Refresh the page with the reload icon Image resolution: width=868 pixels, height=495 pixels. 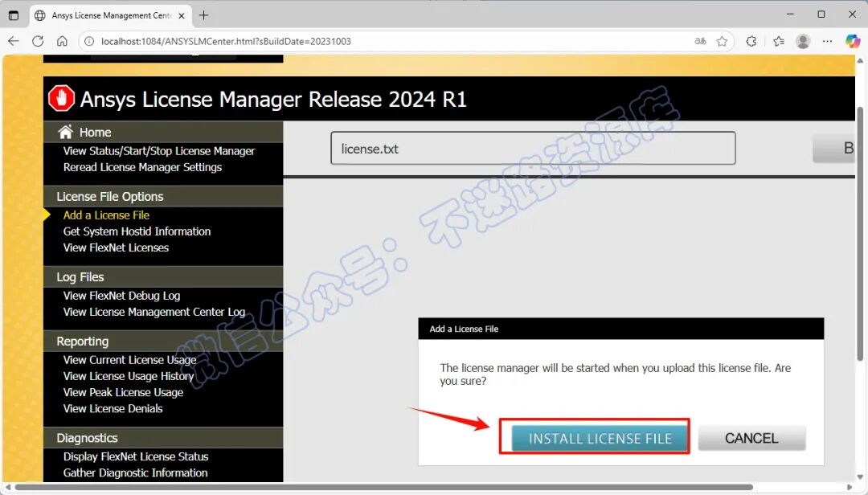(x=38, y=41)
